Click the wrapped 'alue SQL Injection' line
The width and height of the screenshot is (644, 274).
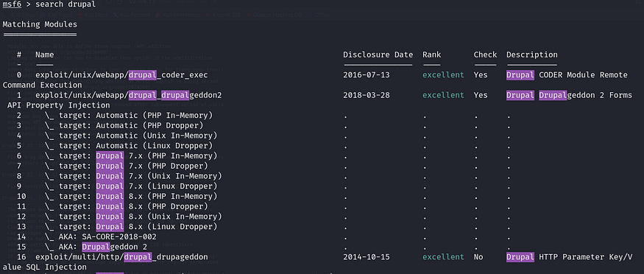pyautogui.click(x=44, y=267)
